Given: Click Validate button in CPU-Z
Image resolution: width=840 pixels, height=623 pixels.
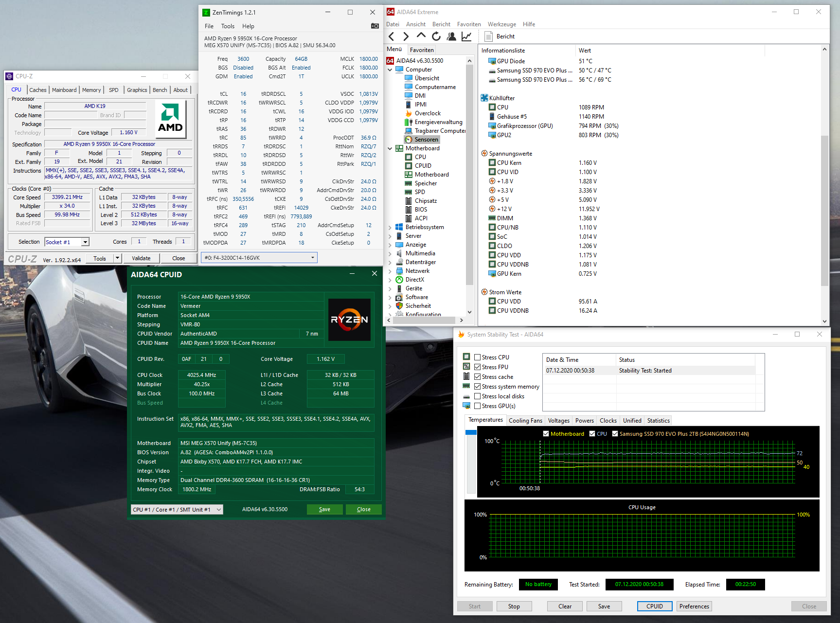Looking at the screenshot, I should point(141,258).
